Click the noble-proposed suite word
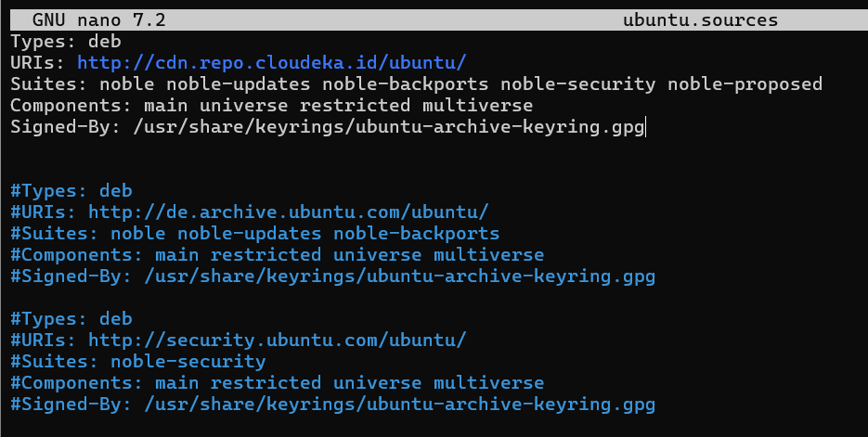Viewport: 868px width, 437px height. point(745,84)
